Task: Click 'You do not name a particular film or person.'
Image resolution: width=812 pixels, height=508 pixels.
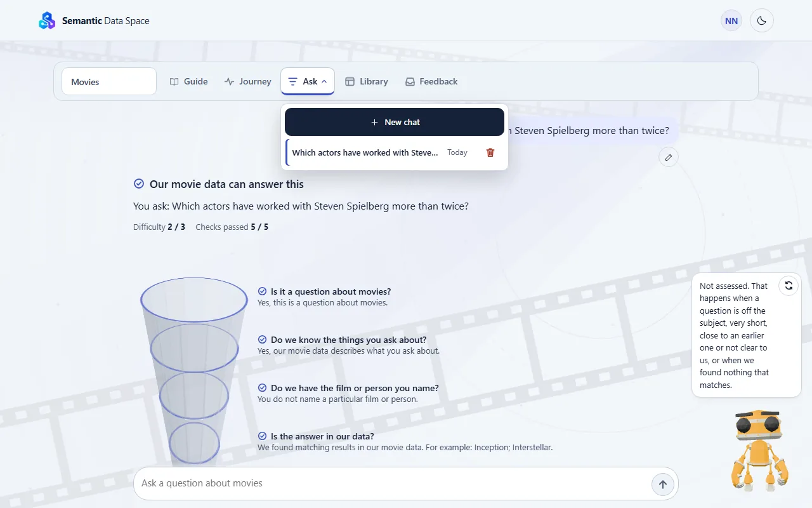Action: point(337,399)
